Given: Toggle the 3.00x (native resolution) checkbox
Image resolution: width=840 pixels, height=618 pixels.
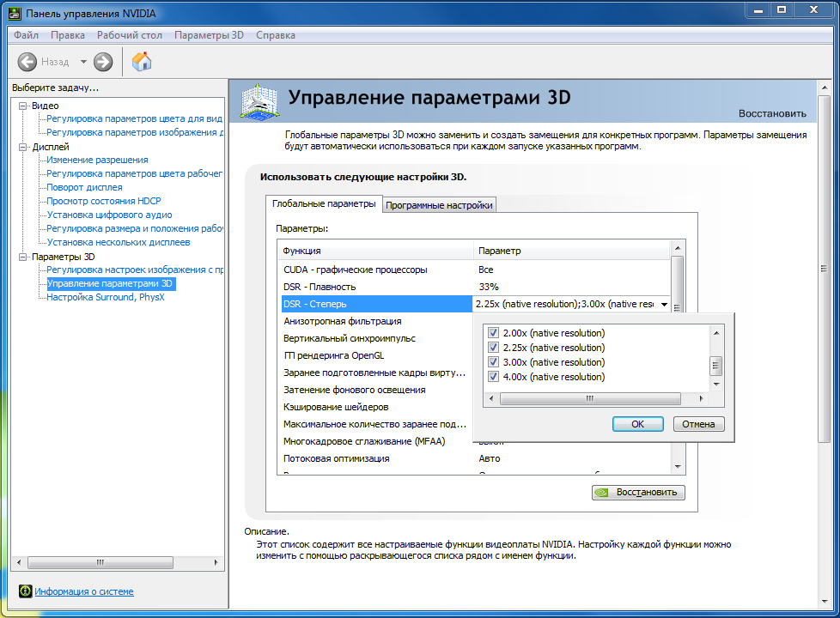Looking at the screenshot, I should pyautogui.click(x=493, y=362).
